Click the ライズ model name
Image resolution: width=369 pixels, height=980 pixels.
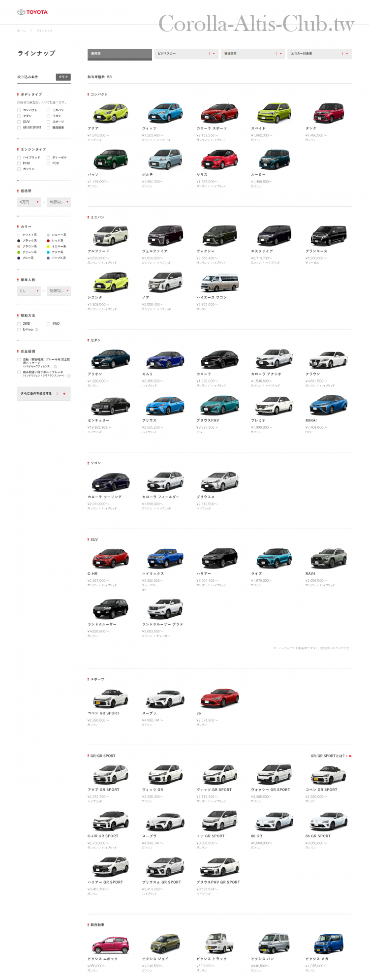[x=256, y=573]
